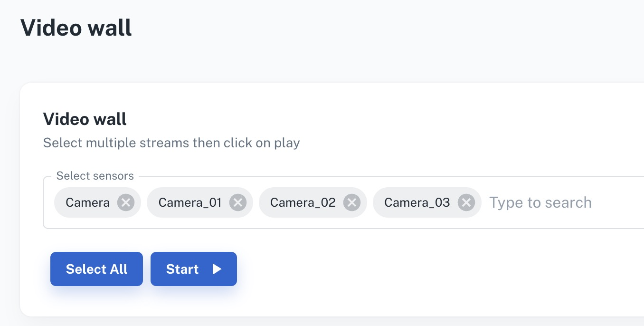Delete the Camera_02 chip via its X
Image resolution: width=644 pixels, height=326 pixels.
point(351,203)
